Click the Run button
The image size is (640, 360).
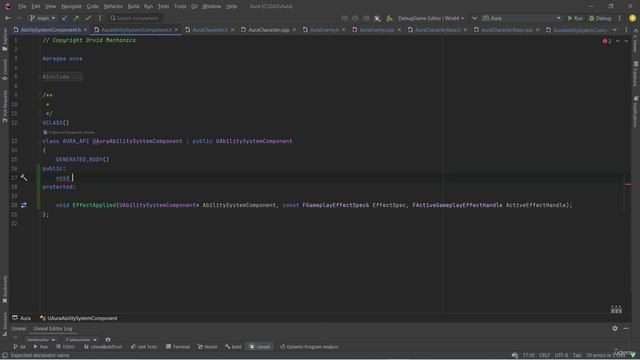[575, 18]
